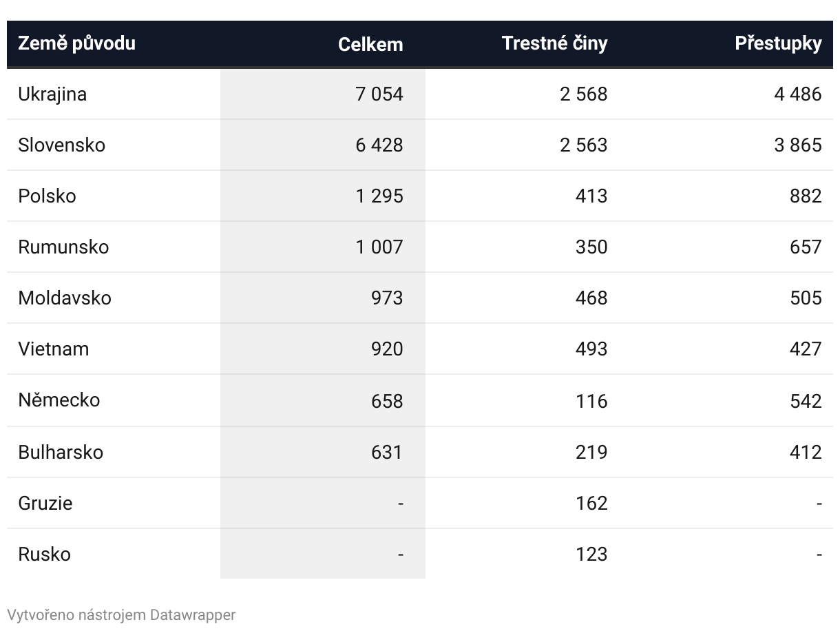Sort by the Celkem column header
This screenshot has width=840, height=631.
coord(370,44)
